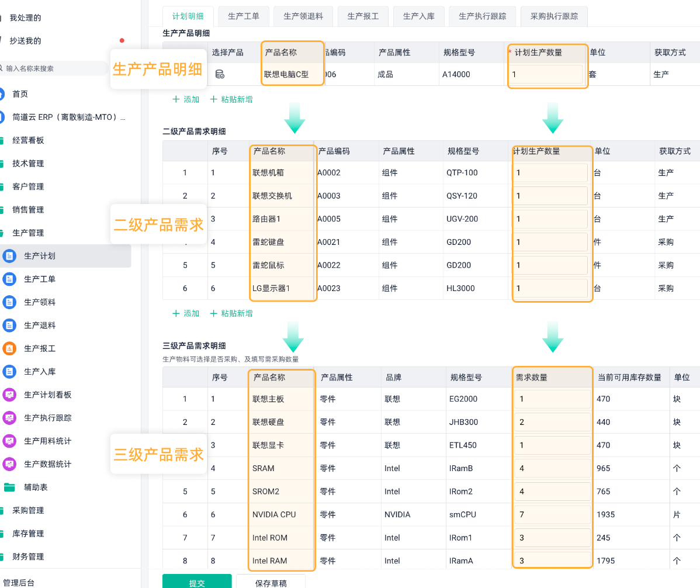Open 简道云 ERP（离散制造-MTO） app
This screenshot has width=700, height=588.
point(69,117)
